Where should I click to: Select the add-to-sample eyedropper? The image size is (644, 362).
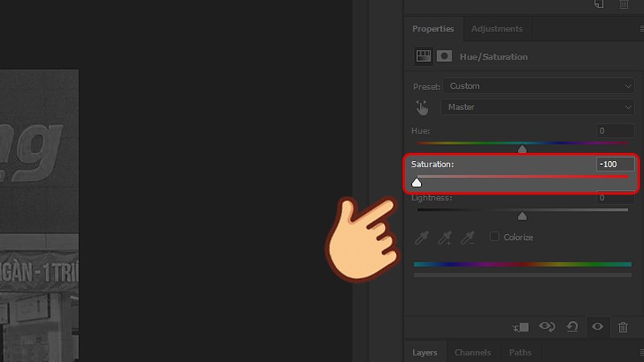[x=445, y=237]
